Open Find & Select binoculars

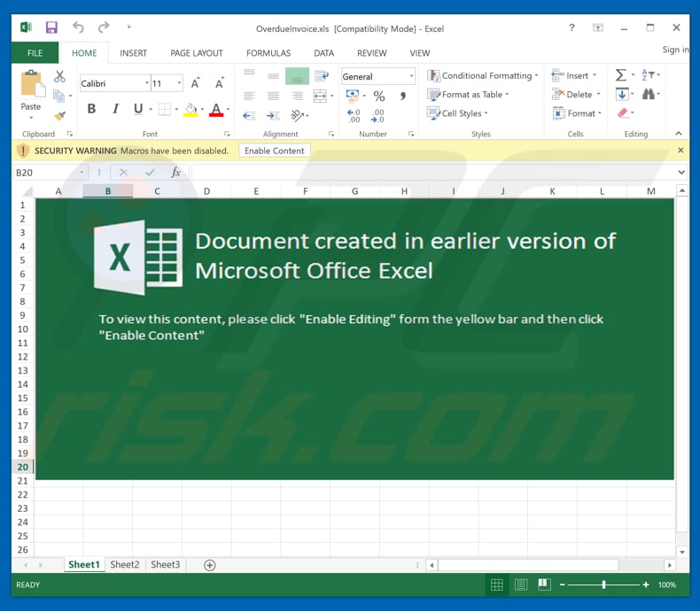point(649,94)
